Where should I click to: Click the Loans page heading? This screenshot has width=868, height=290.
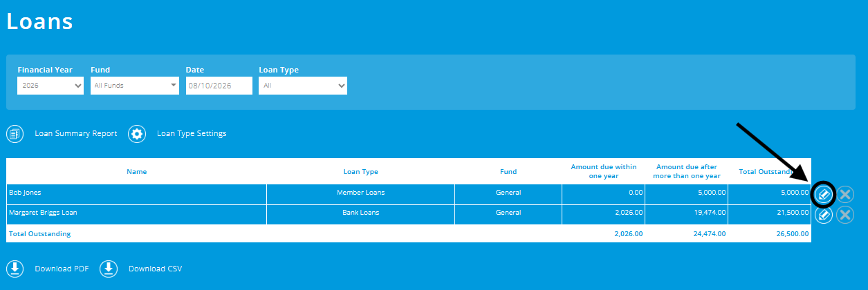pos(39,21)
